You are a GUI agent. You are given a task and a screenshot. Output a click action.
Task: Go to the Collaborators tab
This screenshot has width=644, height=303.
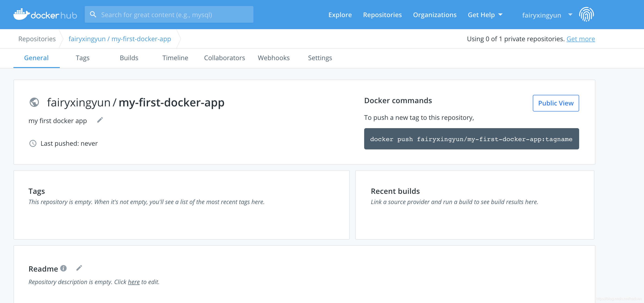pyautogui.click(x=224, y=58)
